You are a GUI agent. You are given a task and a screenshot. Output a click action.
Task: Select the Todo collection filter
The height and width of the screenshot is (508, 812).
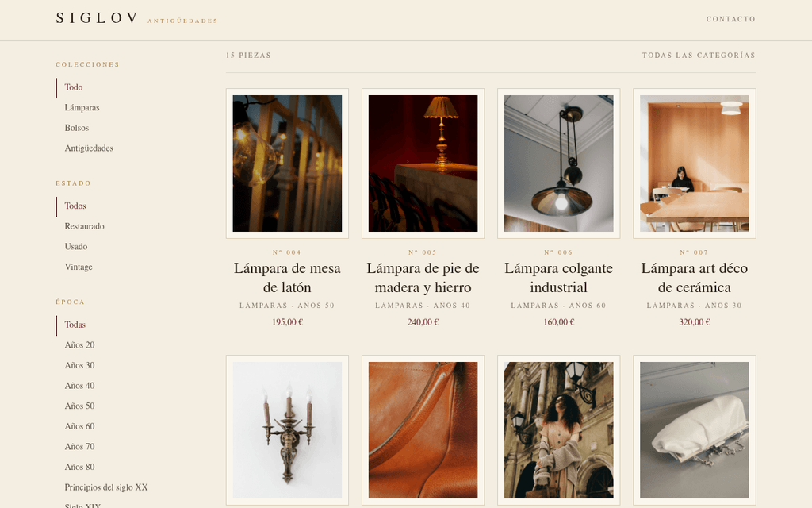tap(74, 87)
